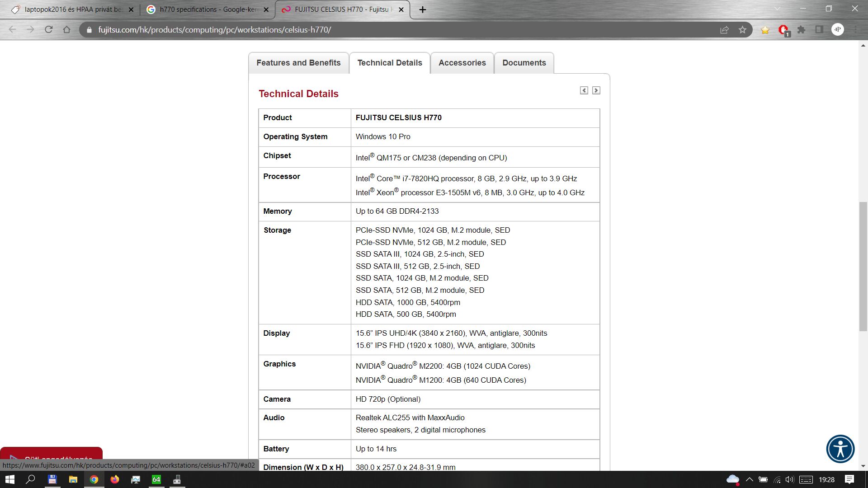Open the notification center
The height and width of the screenshot is (488, 868).
[849, 479]
